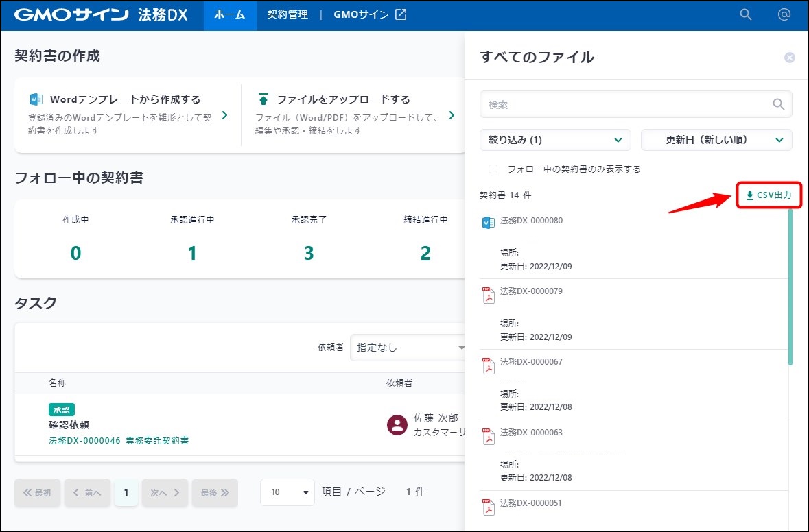Screen dimensions: 809x532
Task: Click the PDF icon of 法務DX-0000051
Action: pos(488,507)
